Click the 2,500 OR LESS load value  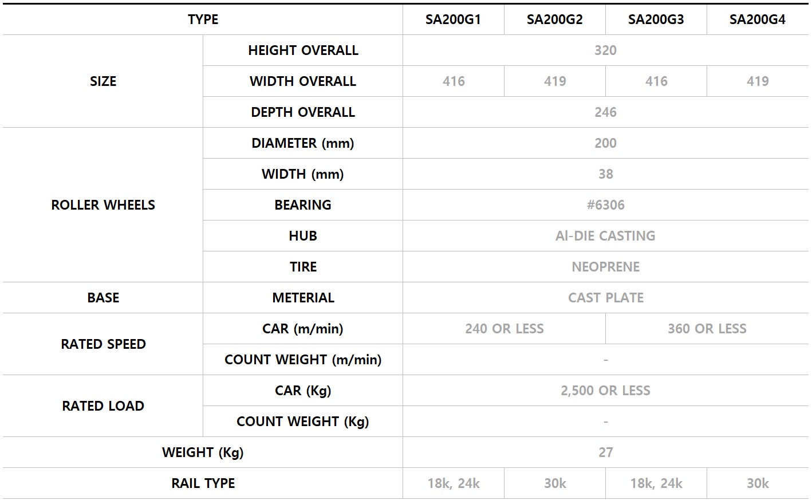tap(605, 391)
